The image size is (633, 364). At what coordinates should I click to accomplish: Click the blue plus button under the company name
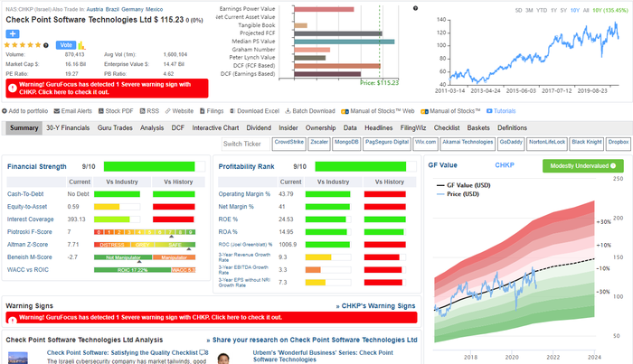[x=13, y=33]
